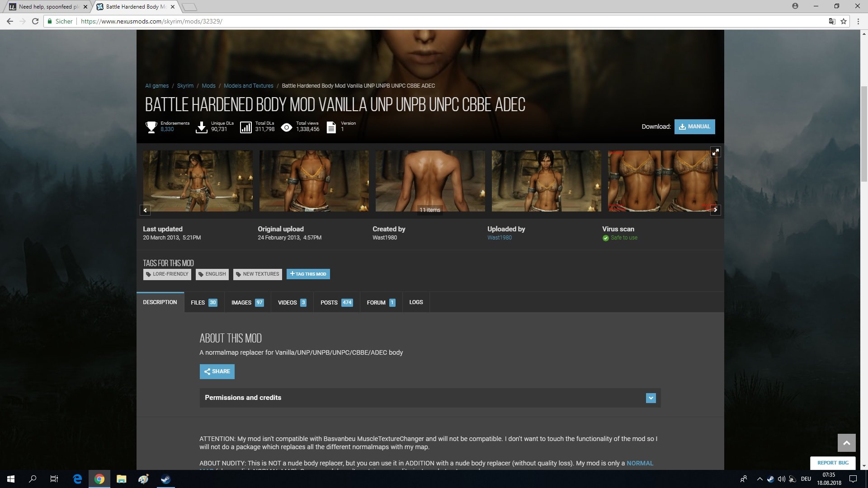Click the Chrome icon on the taskbar
Image resolution: width=868 pixels, height=488 pixels.
tap(99, 479)
